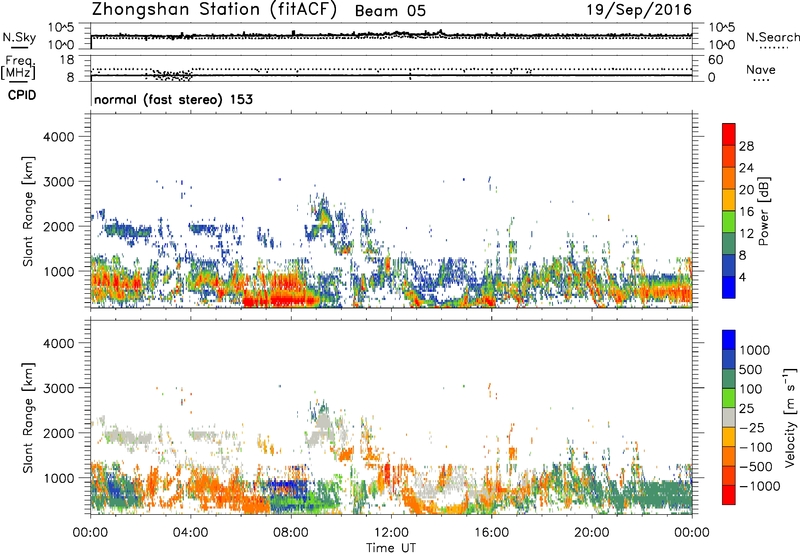800x554 pixels.
Task: Click the N.Search legend label
Action: tap(772, 37)
